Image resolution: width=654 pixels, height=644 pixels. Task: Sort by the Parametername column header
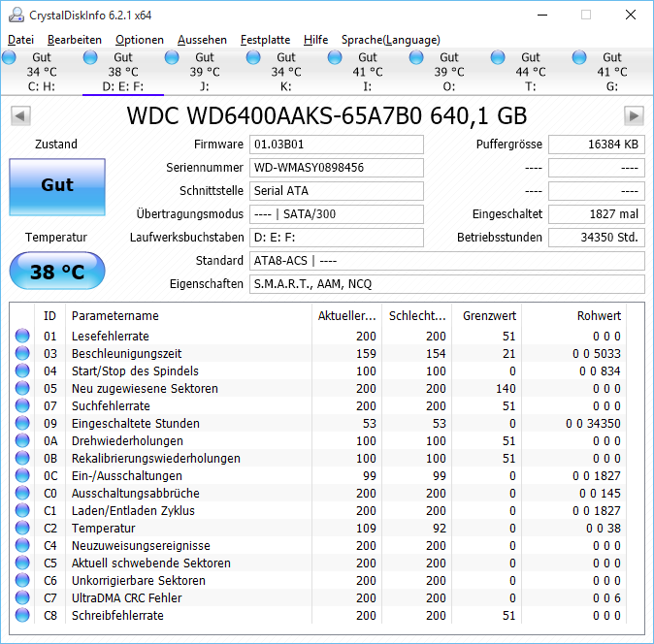[x=188, y=316]
